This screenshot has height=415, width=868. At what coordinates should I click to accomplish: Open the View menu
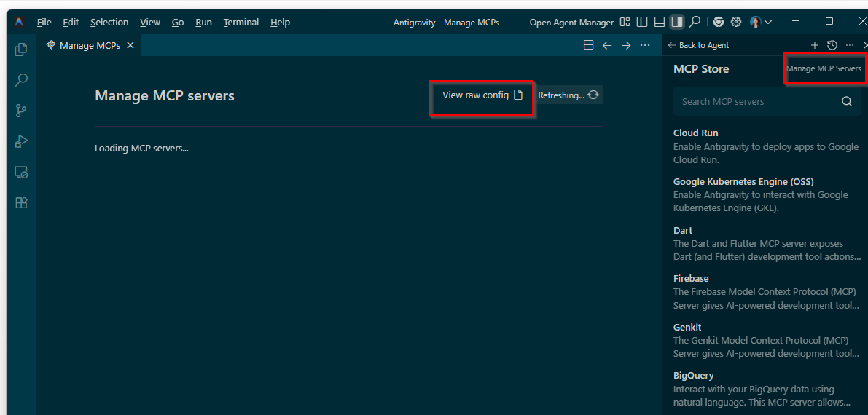(x=149, y=22)
